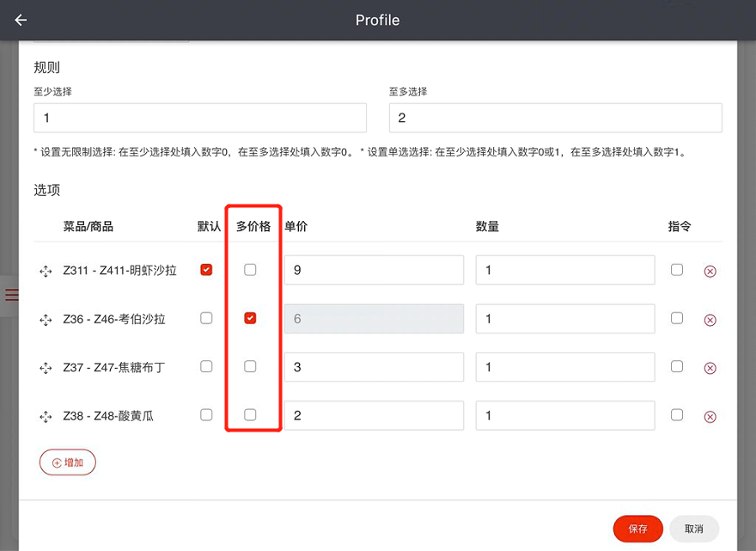Screen dimensions: 756x551
Task: Click the reorder handle beside Z36 考伯沙拉
Action: pyautogui.click(x=46, y=320)
